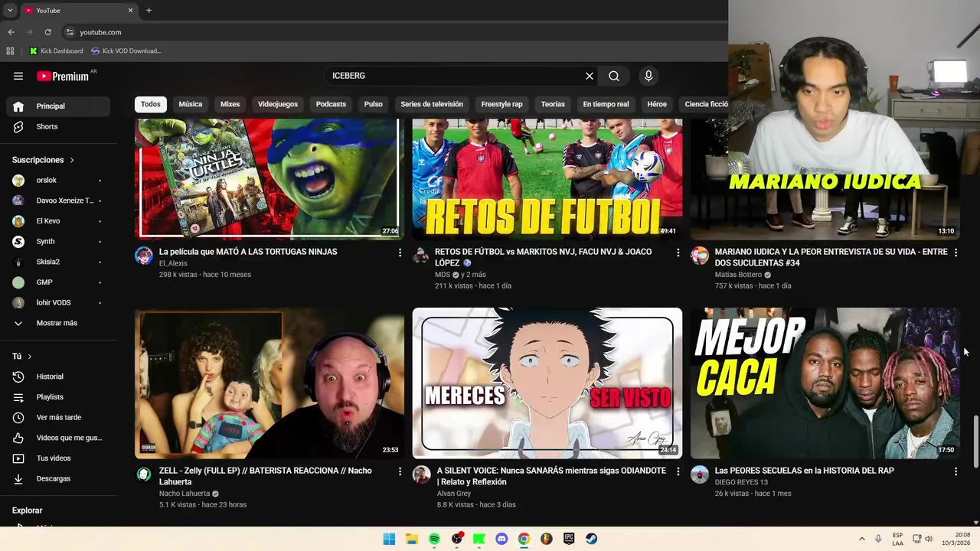Select the Héroe filter chip
The height and width of the screenshot is (551, 980).
(657, 104)
